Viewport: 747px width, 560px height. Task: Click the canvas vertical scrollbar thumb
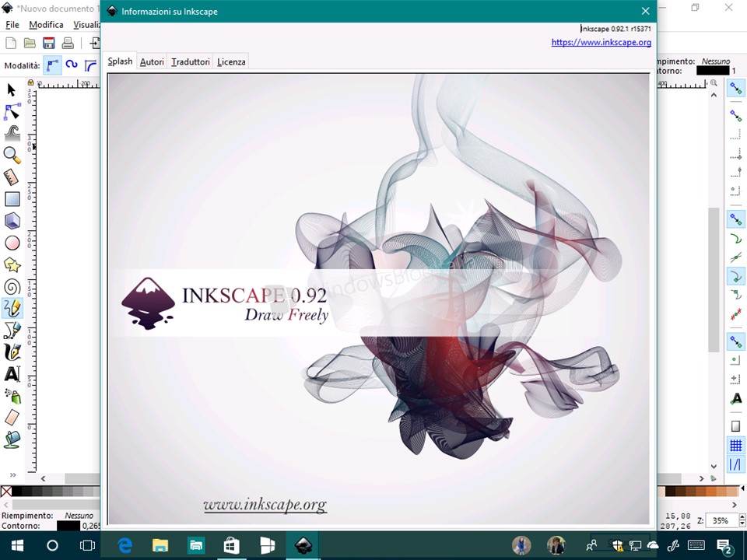pos(714,280)
